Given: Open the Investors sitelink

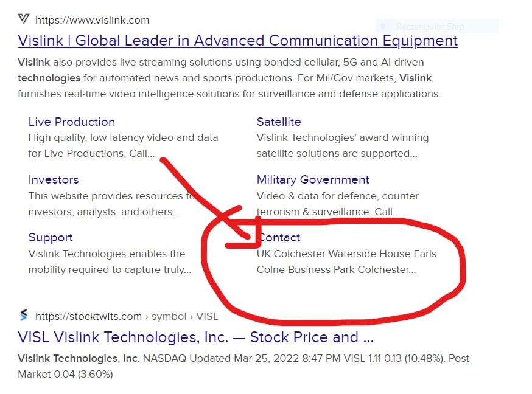Looking at the screenshot, I should click(54, 179).
